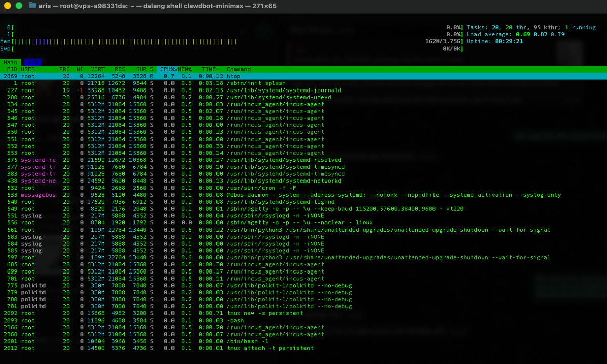Image resolution: width=607 pixels, height=364 pixels.
Task: Click the Tasks count line
Action: coord(531,27)
